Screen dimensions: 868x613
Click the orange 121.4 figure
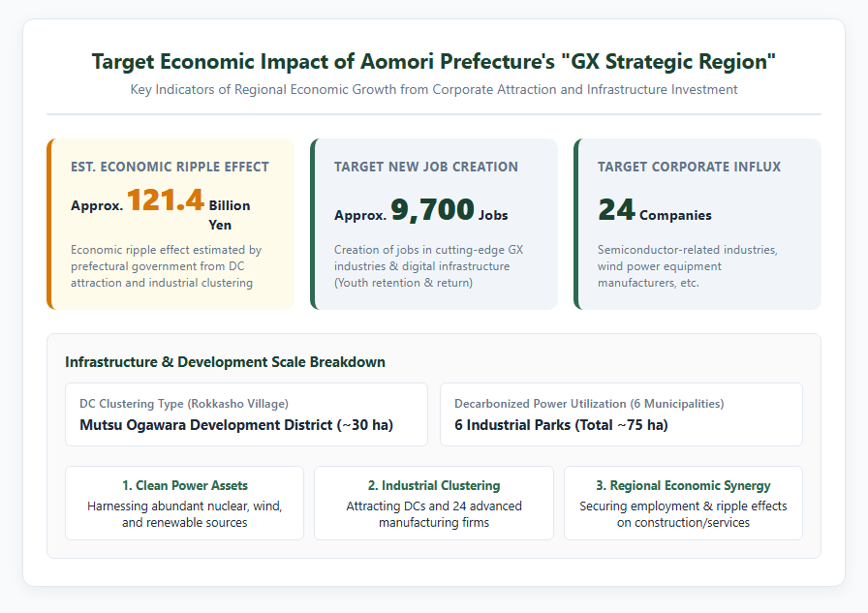click(166, 200)
